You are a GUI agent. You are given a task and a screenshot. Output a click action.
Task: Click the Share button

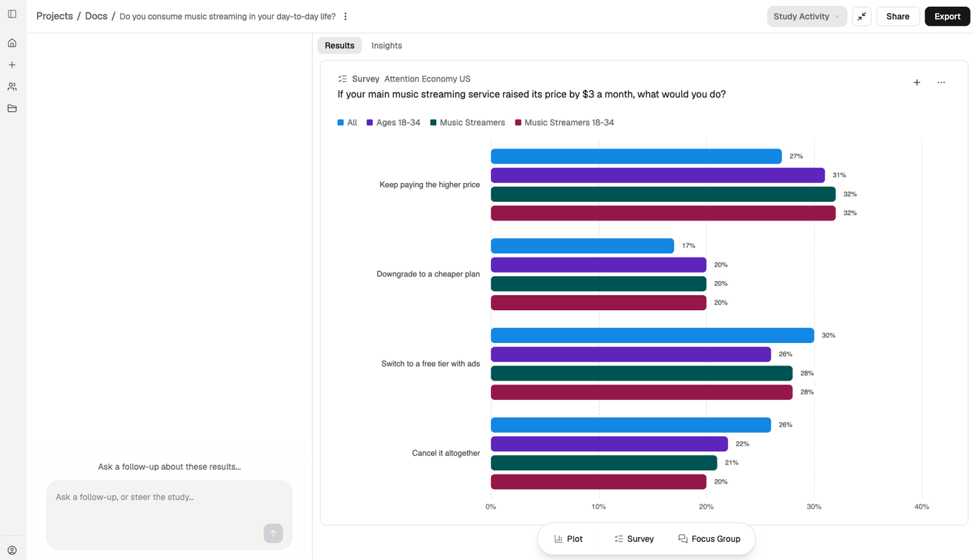pos(897,17)
